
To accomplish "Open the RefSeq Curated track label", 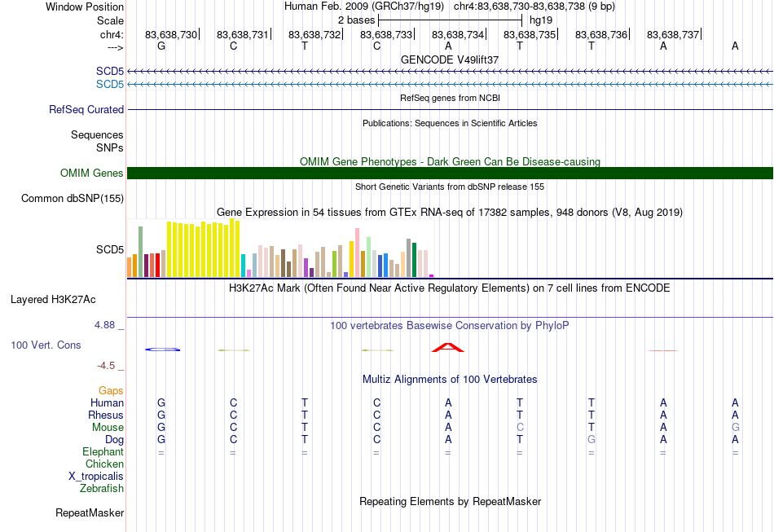I will coord(86,109).
